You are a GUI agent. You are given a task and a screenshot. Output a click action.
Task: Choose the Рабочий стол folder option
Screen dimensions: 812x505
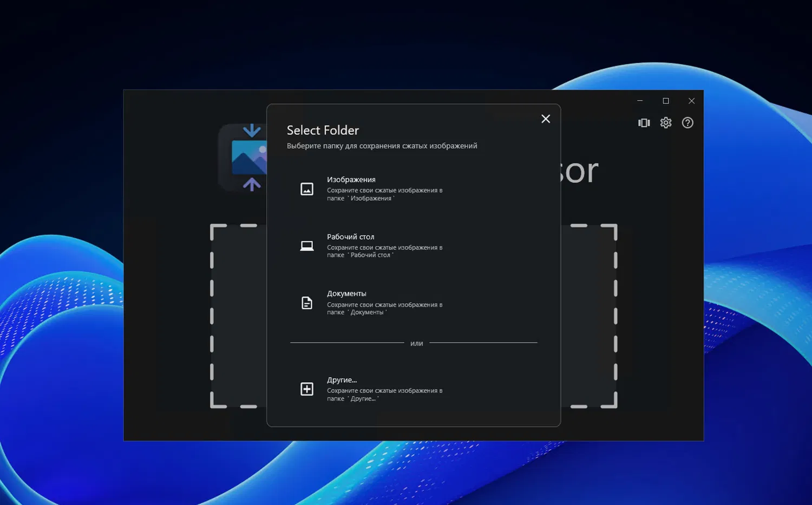(x=414, y=246)
